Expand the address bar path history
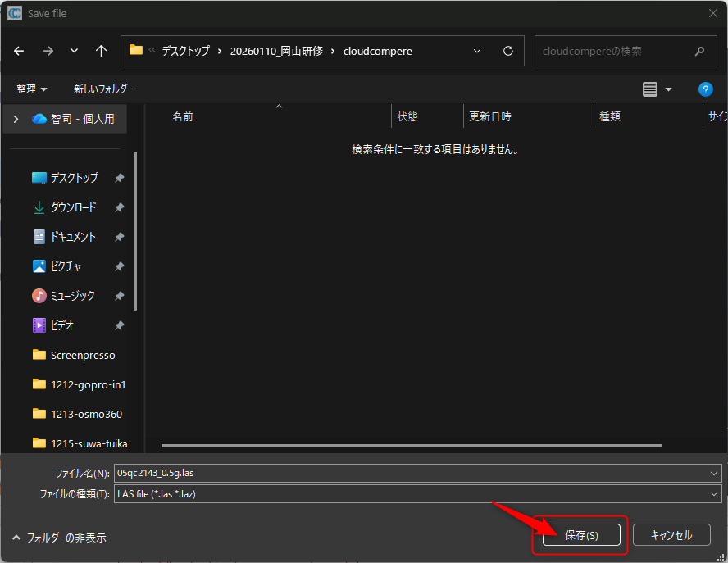Screen dimensions: 728x563 478,51
